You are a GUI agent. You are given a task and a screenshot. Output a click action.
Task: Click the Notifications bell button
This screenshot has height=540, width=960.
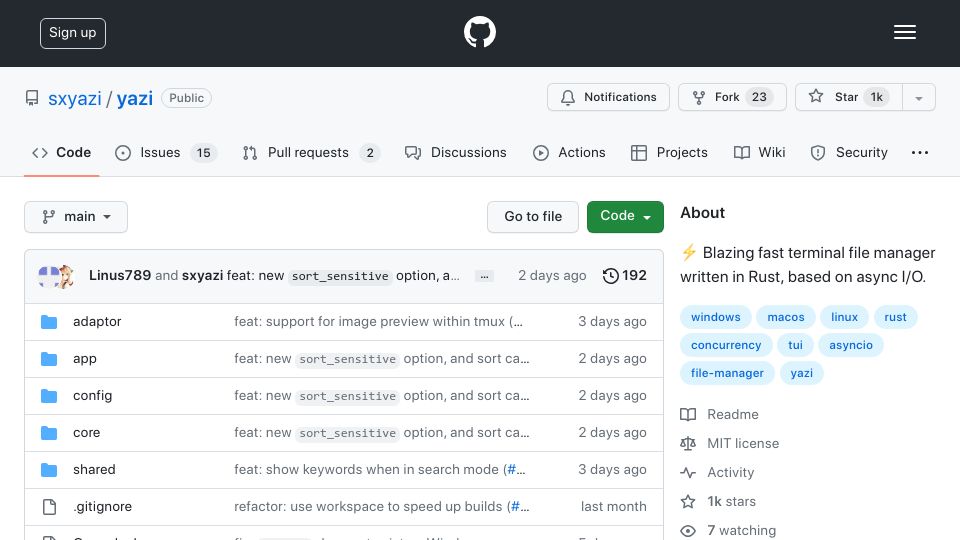[x=608, y=97]
